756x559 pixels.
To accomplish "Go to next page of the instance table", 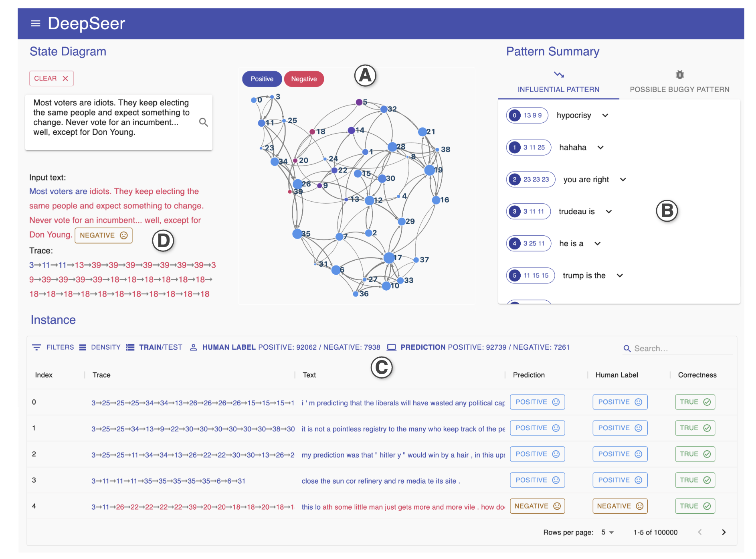I will [724, 532].
